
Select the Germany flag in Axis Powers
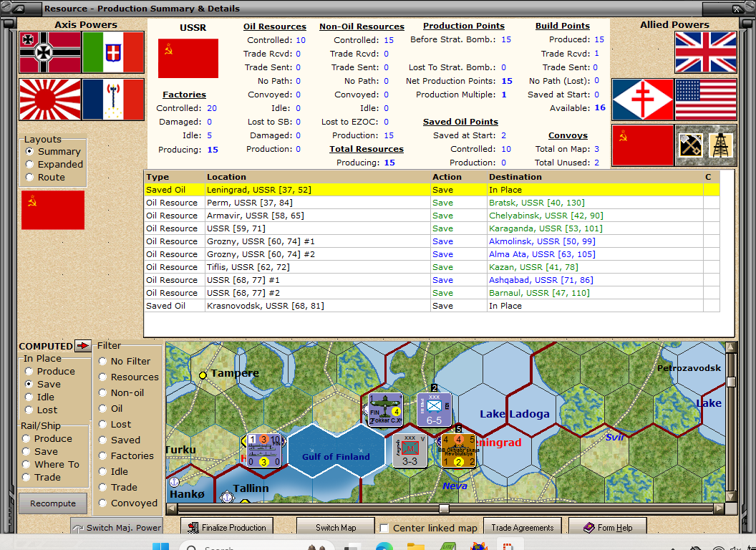tap(50, 52)
